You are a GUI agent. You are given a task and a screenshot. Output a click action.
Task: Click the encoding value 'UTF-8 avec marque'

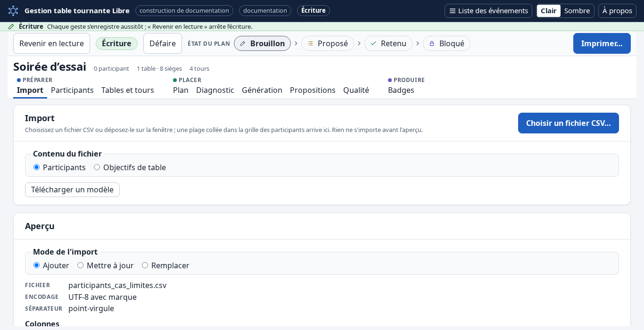pos(102,297)
